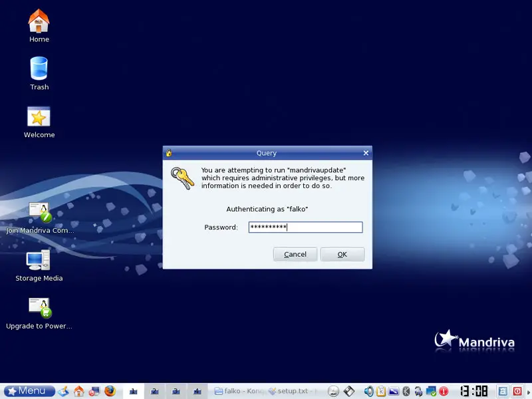Click the floppy disk icon in the panel
Screen dimensions: 532x399
point(348,391)
